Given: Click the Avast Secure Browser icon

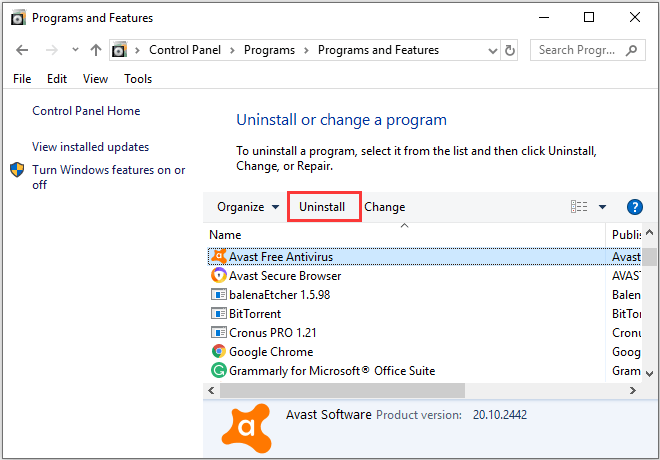Looking at the screenshot, I should click(x=219, y=276).
